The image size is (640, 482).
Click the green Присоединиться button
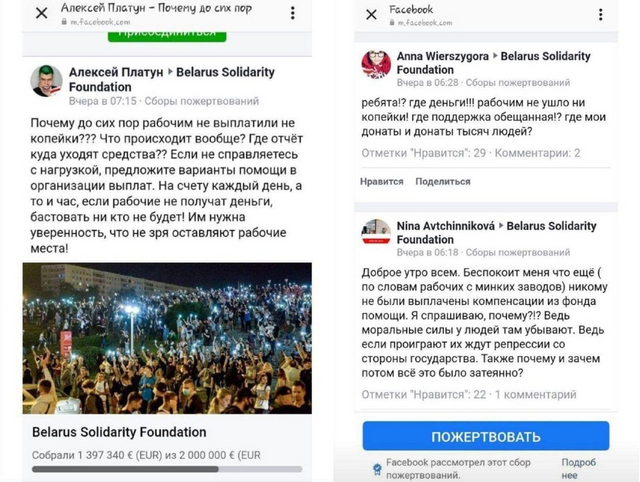[x=167, y=32]
